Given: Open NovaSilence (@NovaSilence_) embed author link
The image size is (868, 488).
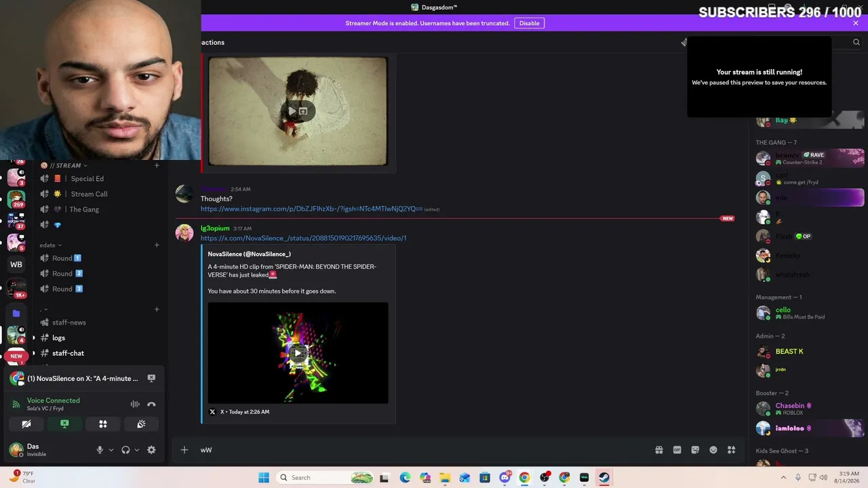Looking at the screenshot, I should point(250,254).
